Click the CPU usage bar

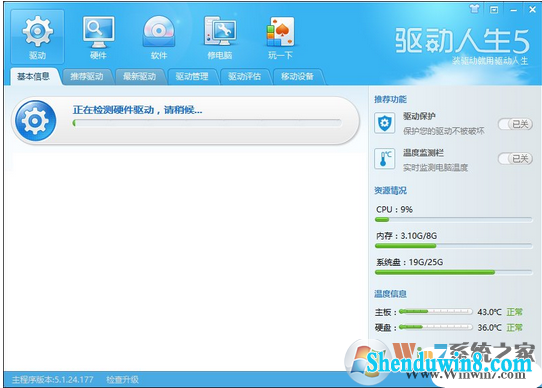[x=454, y=220]
